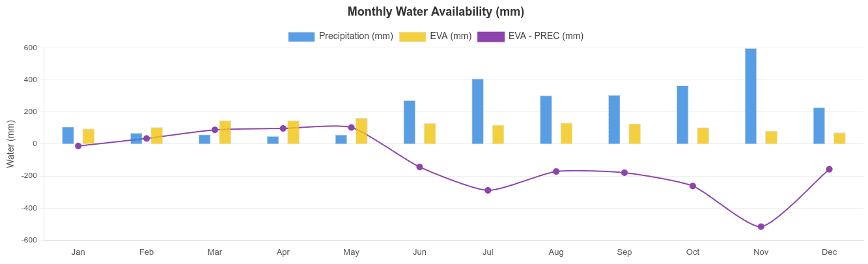Toggle the Precipitation (mm) legend label

click(356, 37)
